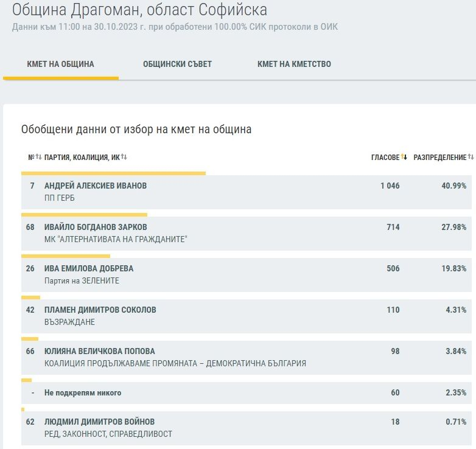Select candidate АНДРЕЙ АЛЕКСИЕВ ИВАНОВ
This screenshot has width=476, height=449.
coord(96,186)
